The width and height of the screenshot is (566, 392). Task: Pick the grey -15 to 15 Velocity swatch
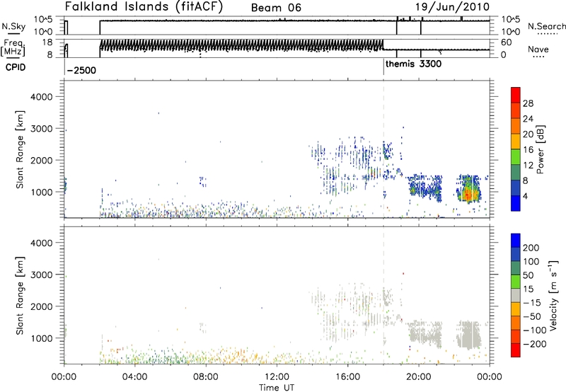[x=516, y=295]
